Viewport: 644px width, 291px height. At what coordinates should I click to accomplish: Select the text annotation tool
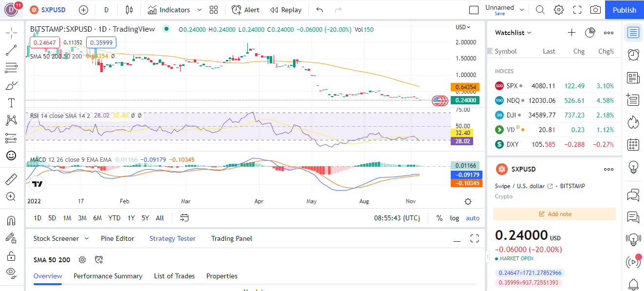pos(11,103)
